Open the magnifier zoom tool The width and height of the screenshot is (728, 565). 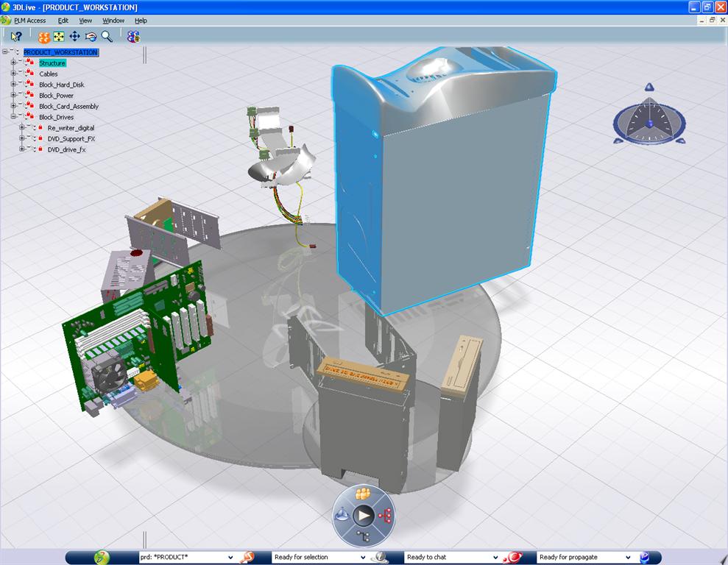107,36
